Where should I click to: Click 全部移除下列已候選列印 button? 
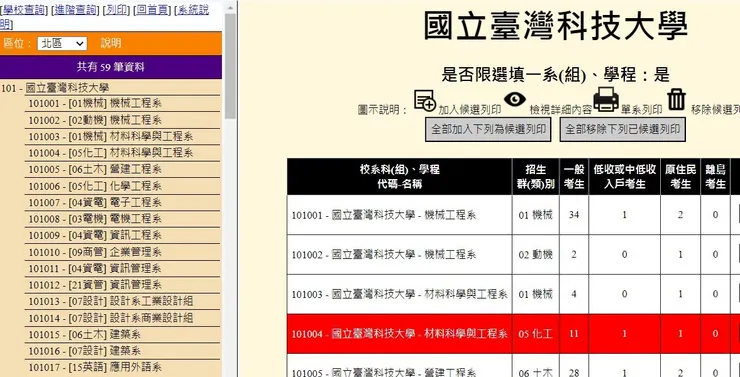click(622, 129)
